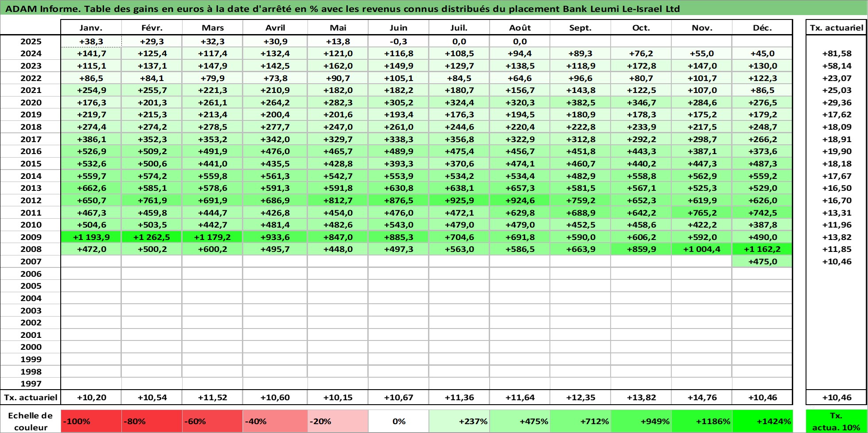Select the +475% green swatch
The image size is (868, 433).
520,421
